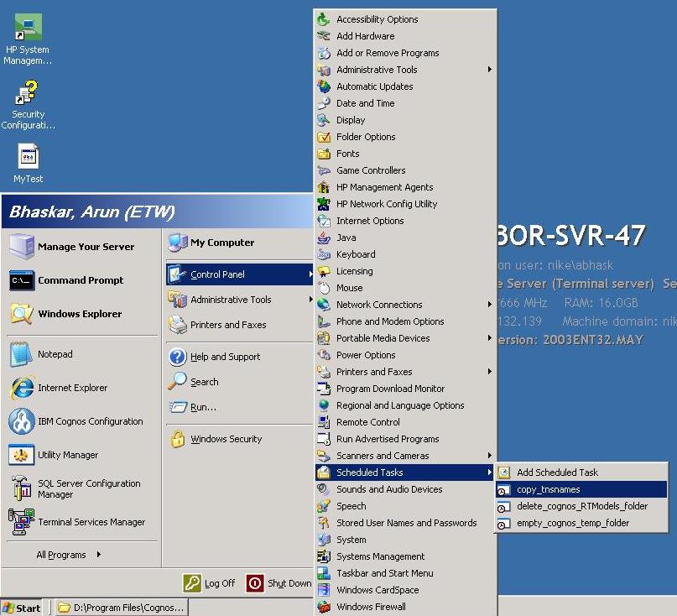Open Run Advertised Programs
Screen dimensions: 677x616
pyautogui.click(x=405, y=439)
